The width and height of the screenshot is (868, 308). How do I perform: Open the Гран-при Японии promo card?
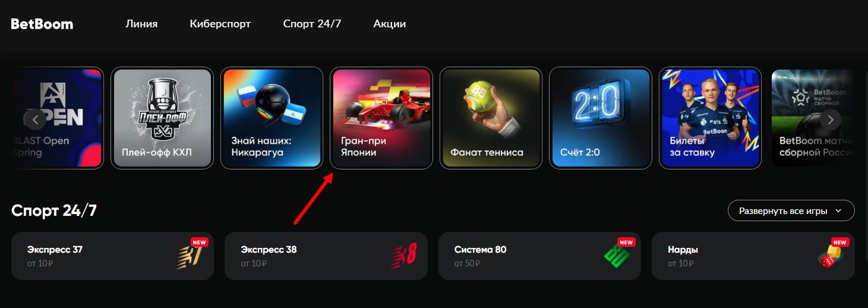(381, 118)
